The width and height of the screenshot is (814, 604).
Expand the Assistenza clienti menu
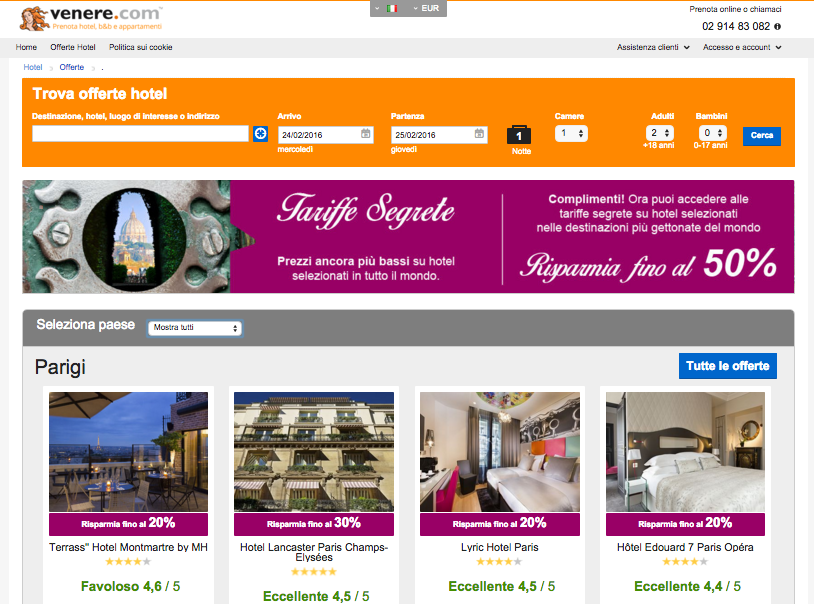click(x=653, y=47)
